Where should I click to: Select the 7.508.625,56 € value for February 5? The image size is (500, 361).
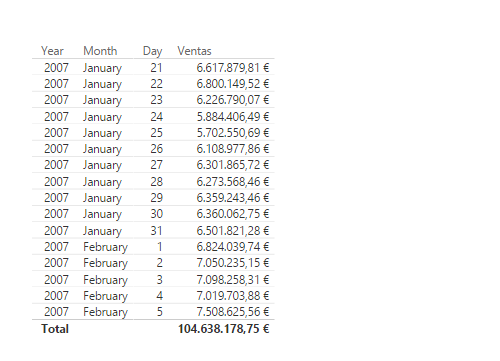[x=233, y=312]
